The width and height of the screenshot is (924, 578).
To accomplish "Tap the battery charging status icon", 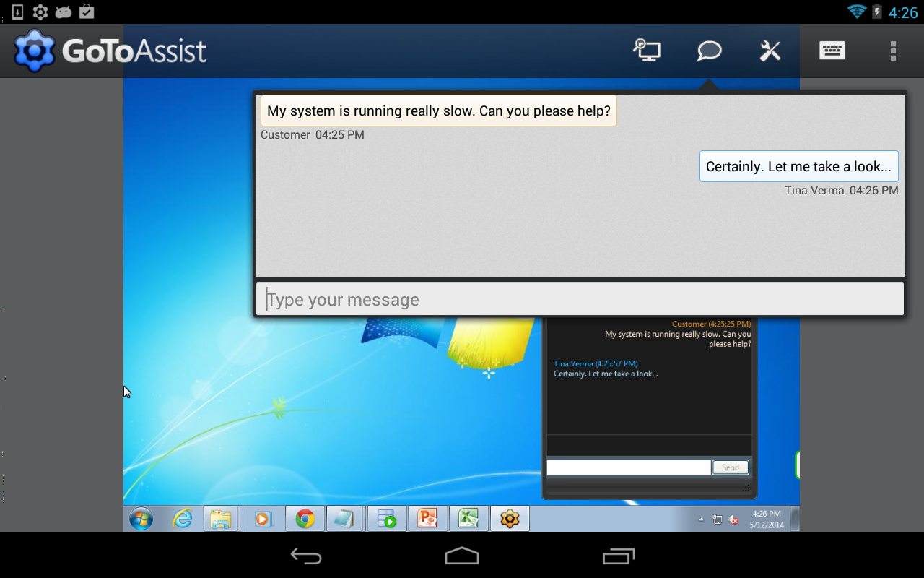I will 877,12.
